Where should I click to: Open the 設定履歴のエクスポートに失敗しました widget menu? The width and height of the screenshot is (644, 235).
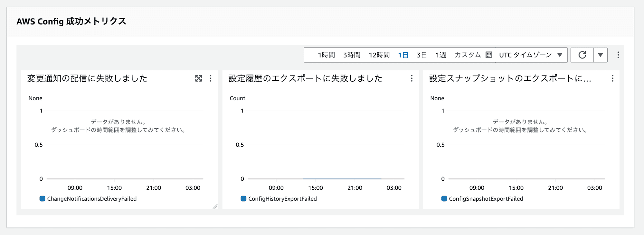[x=412, y=78]
